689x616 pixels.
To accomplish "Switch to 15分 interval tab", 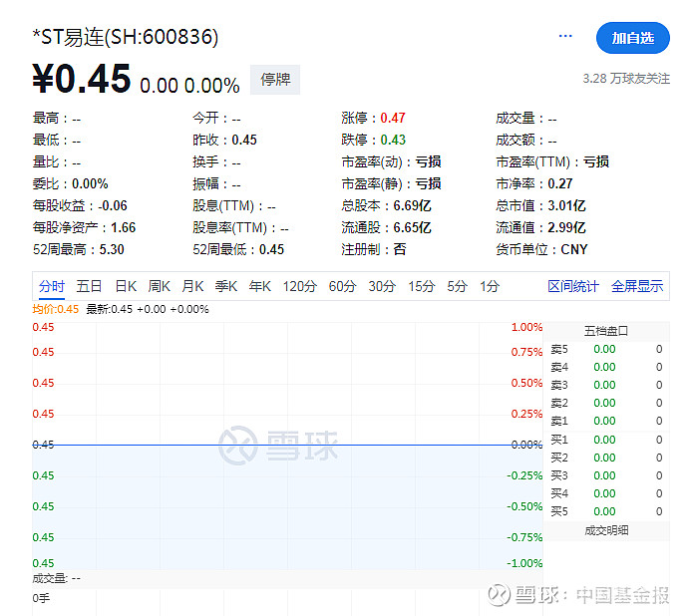I will (421, 287).
